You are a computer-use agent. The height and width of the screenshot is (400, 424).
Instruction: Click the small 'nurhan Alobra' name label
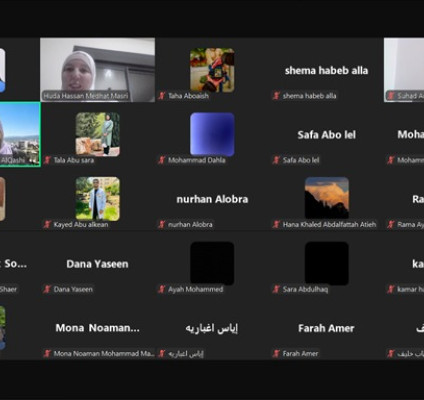pos(190,225)
